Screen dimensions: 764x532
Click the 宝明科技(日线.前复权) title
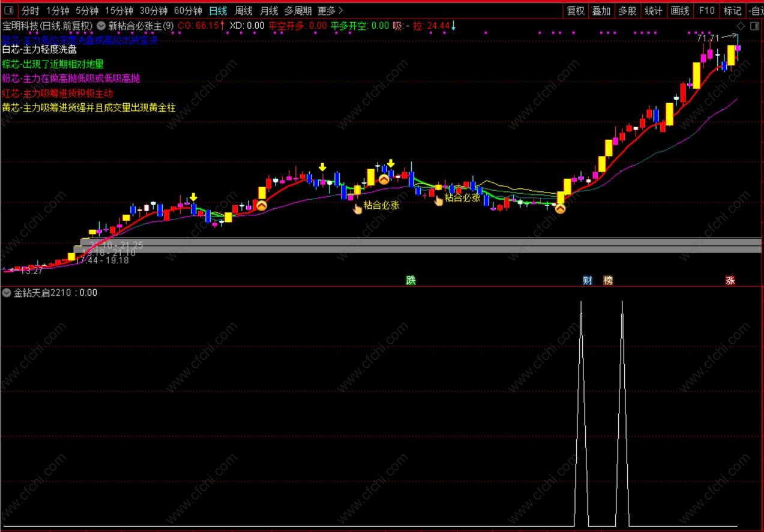point(48,26)
